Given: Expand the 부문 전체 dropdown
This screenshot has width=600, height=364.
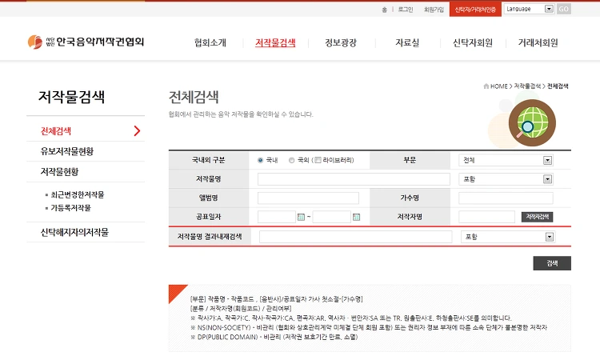Looking at the screenshot, I should pos(506,160).
